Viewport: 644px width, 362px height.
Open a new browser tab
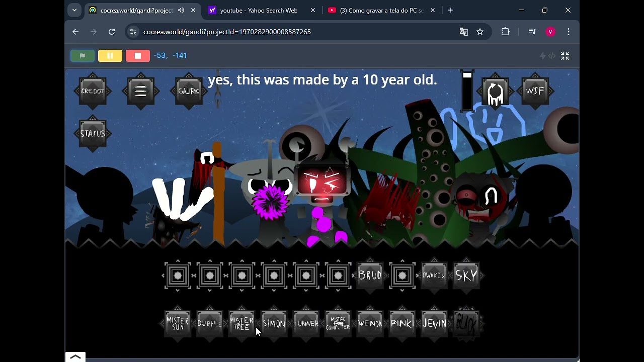(x=451, y=10)
